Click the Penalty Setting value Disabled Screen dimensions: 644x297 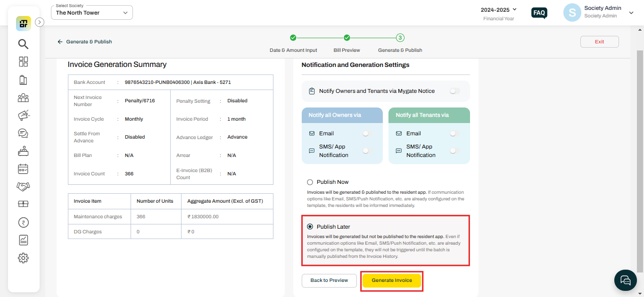tap(237, 101)
